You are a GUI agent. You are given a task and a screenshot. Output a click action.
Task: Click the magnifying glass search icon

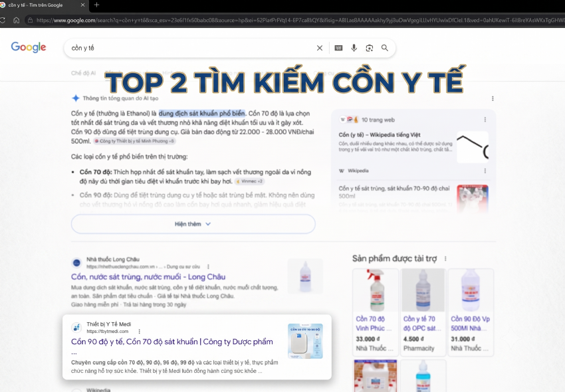[x=385, y=48]
